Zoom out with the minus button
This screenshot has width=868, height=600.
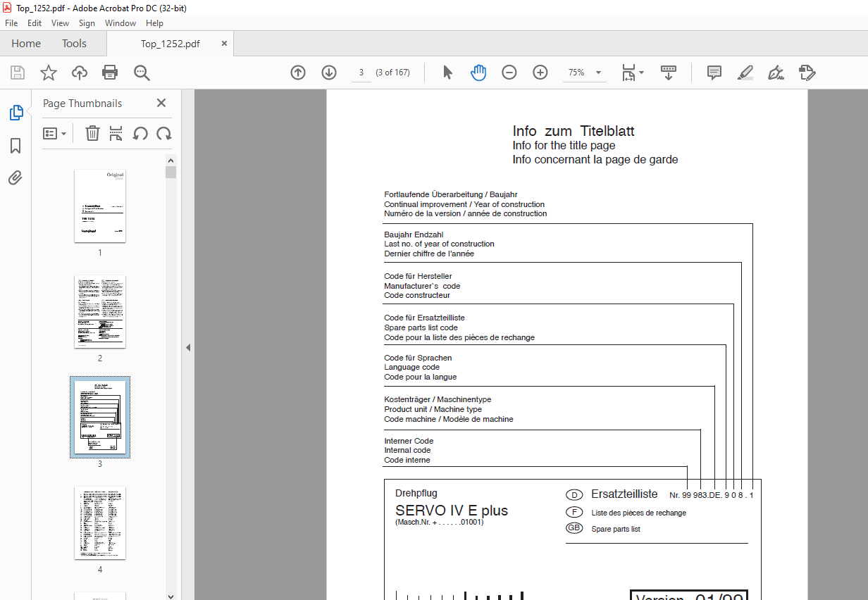(509, 73)
